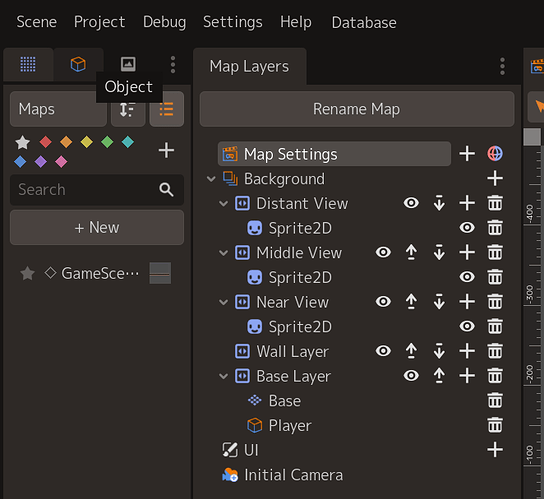Viewport: 544px width, 499px height.
Task: Select the pink diamond color tag
Action: click(61, 162)
